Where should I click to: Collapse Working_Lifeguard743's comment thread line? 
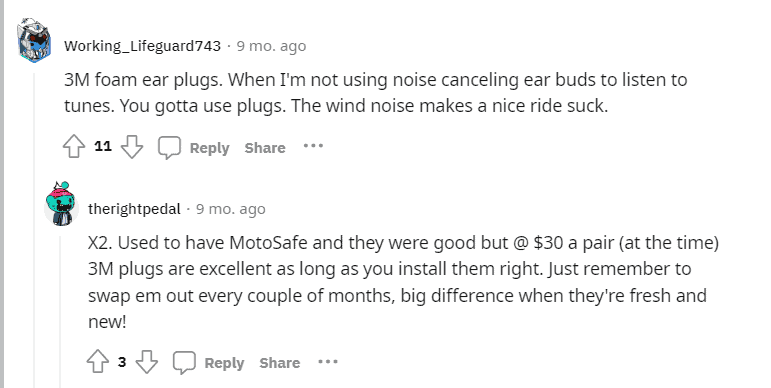tap(34, 230)
